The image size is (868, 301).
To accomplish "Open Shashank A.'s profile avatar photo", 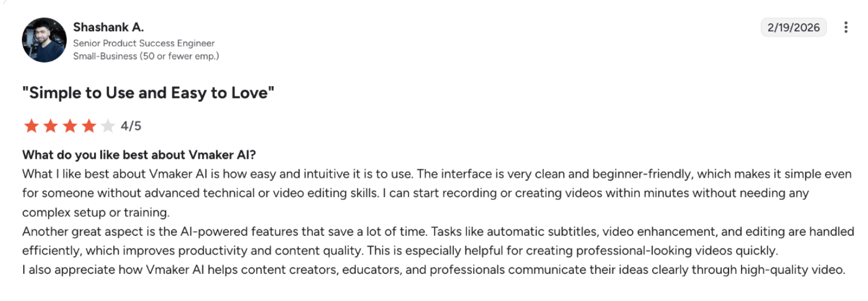I will pos(44,40).
